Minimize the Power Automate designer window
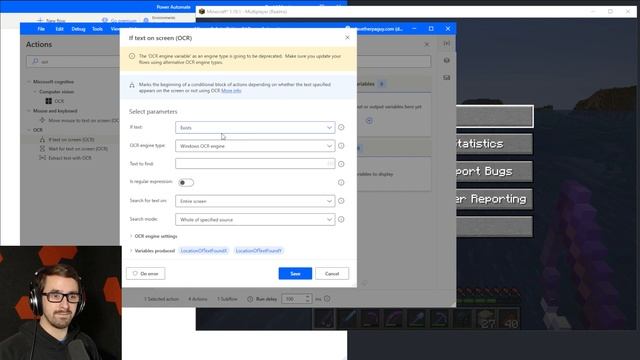640x360 pixels. coord(414,29)
